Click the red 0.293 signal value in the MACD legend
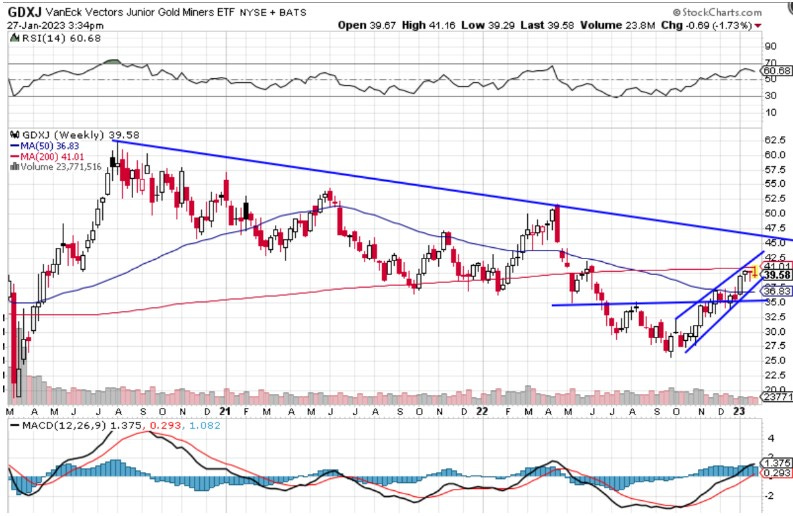 (165, 425)
